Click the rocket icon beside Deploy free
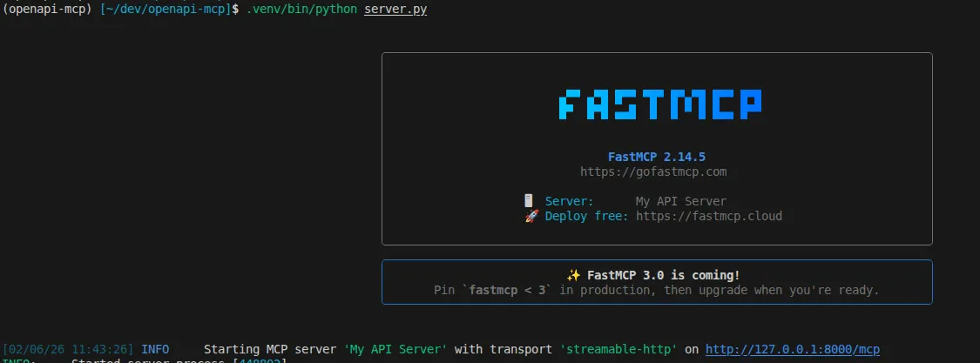This screenshot has width=980, height=363. [x=531, y=216]
